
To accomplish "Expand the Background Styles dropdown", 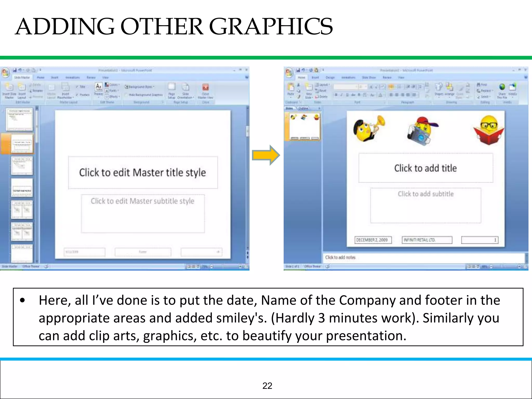I will coord(140,87).
